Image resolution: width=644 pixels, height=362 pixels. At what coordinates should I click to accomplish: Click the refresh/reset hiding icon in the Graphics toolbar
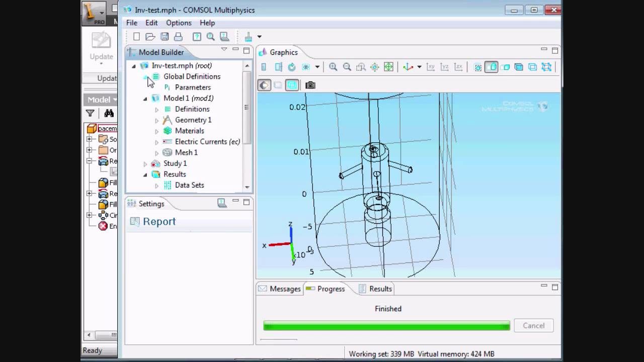pos(292,67)
